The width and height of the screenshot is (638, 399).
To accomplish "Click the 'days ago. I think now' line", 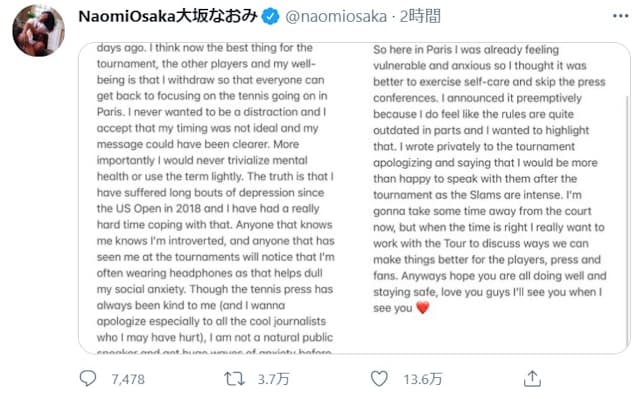I will point(205,48).
